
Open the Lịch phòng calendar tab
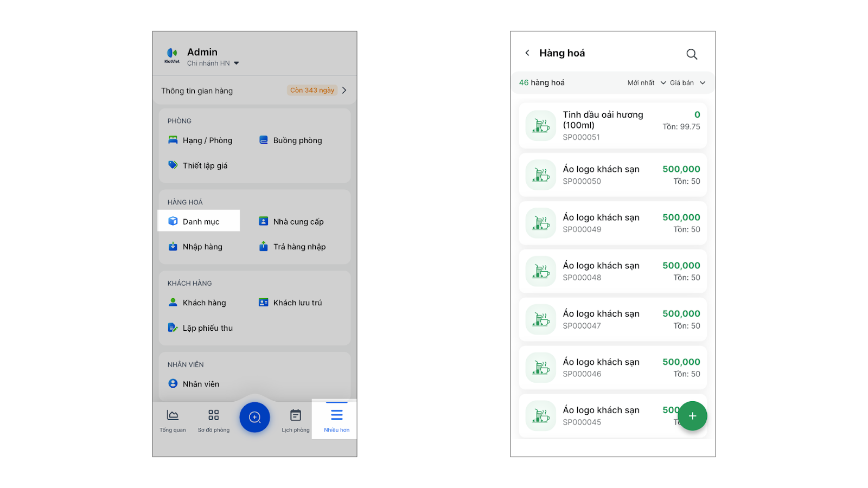pos(296,420)
